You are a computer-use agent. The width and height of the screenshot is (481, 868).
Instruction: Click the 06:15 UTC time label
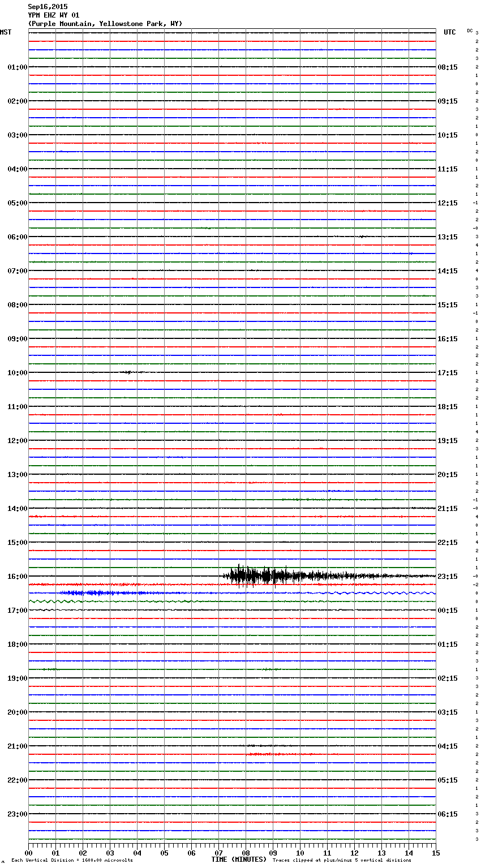(x=448, y=814)
